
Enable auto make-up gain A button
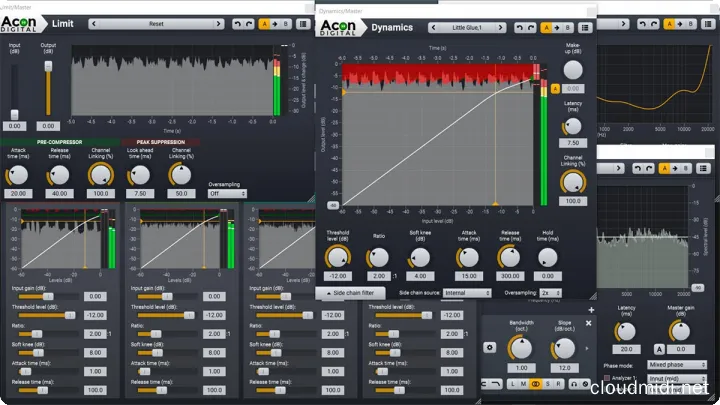[555, 88]
